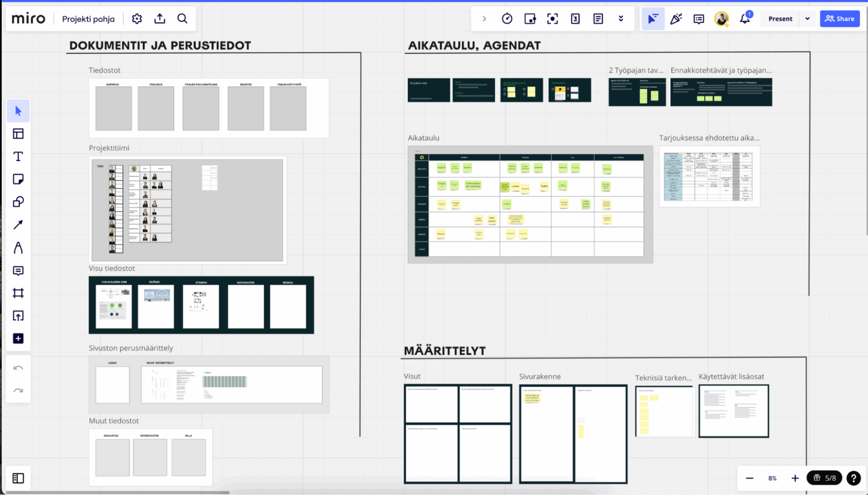The height and width of the screenshot is (495, 868).
Task: Click the reactions celebration icon
Action: pyautogui.click(x=676, y=19)
